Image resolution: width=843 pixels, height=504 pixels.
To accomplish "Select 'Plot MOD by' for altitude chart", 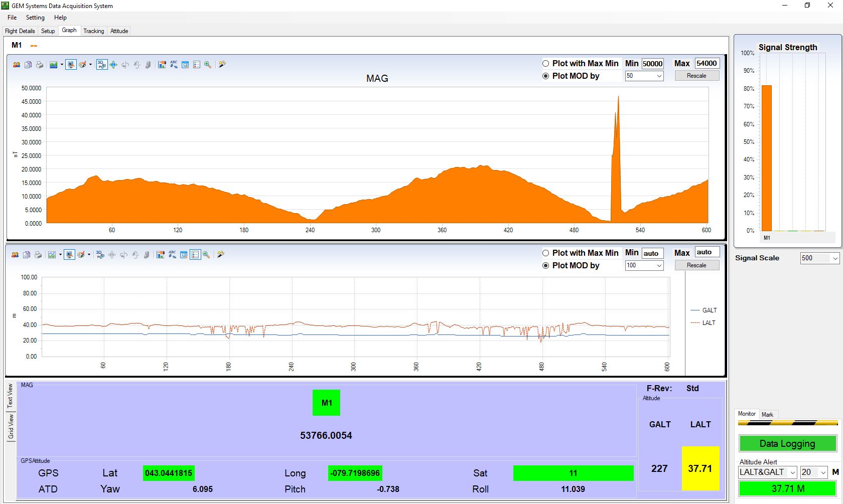I will [x=545, y=266].
